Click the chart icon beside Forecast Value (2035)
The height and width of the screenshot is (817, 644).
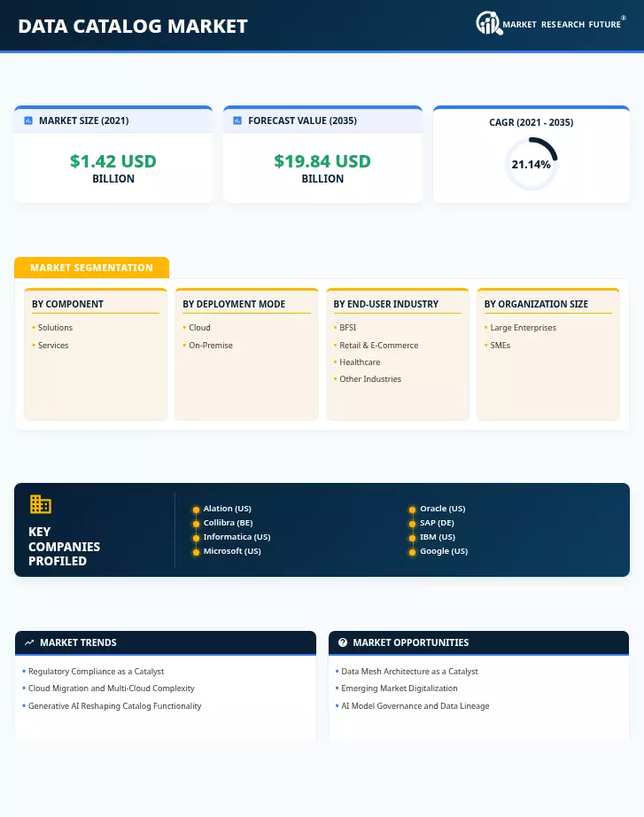(x=237, y=121)
